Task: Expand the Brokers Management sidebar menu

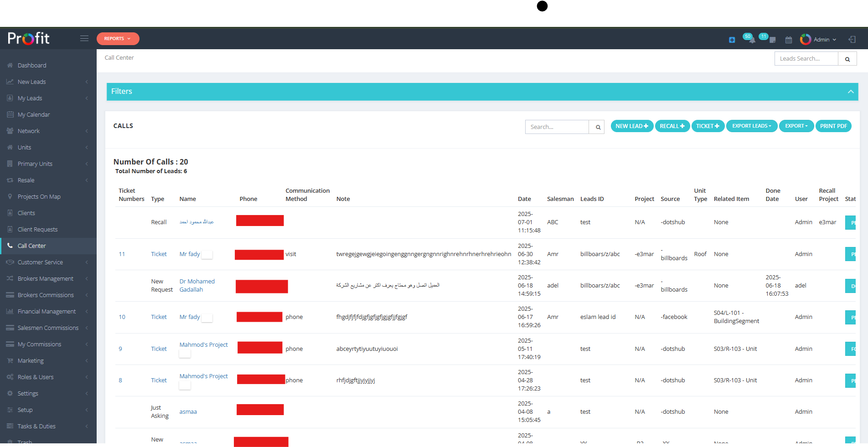Action: (x=46, y=279)
